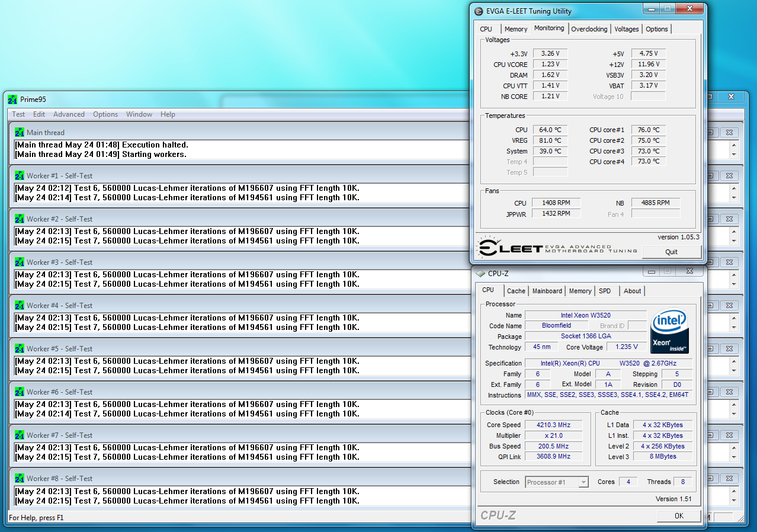
Task: Click the Core Speed value in CPU-Z
Action: 553,425
